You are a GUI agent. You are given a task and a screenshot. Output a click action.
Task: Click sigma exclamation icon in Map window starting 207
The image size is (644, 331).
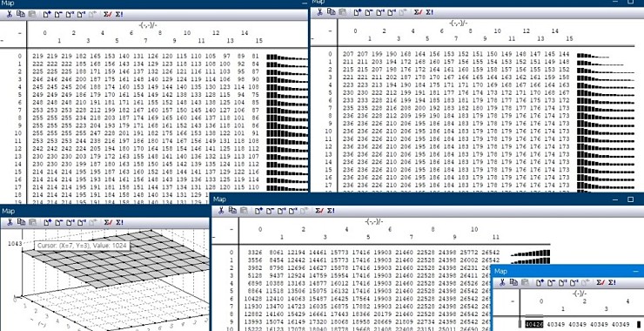[x=430, y=12]
